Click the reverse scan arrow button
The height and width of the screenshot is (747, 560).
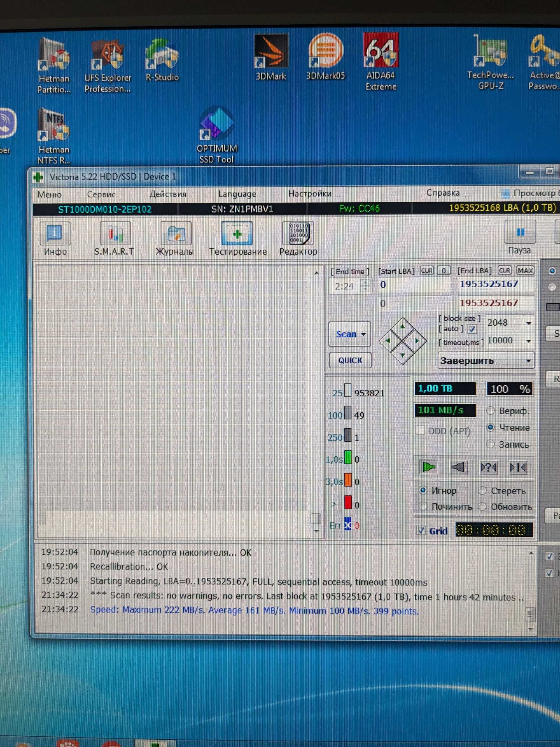[458, 467]
